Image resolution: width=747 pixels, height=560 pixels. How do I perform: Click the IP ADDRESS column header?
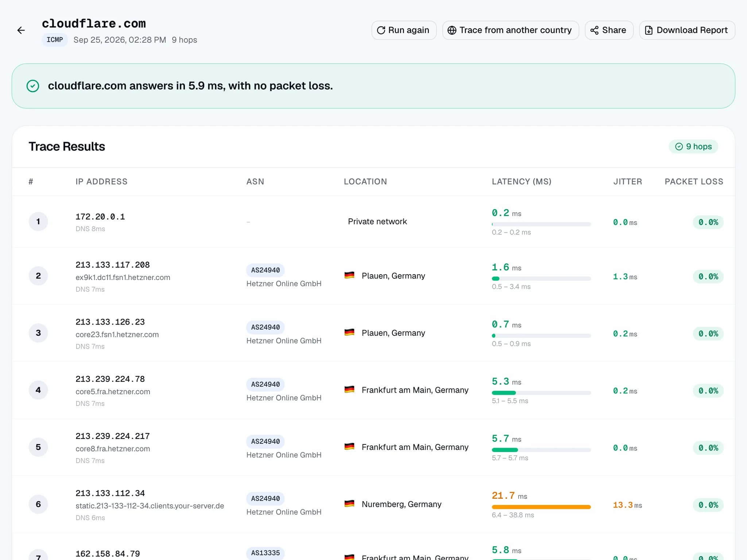101,182
